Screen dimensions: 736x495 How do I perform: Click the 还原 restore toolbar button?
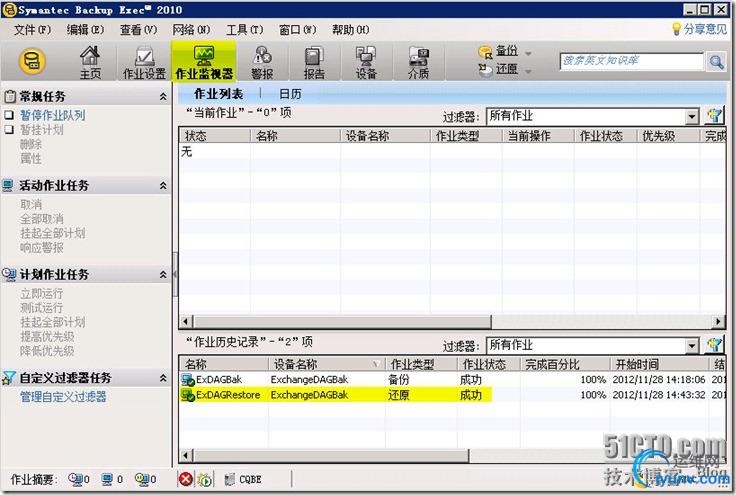pos(498,69)
